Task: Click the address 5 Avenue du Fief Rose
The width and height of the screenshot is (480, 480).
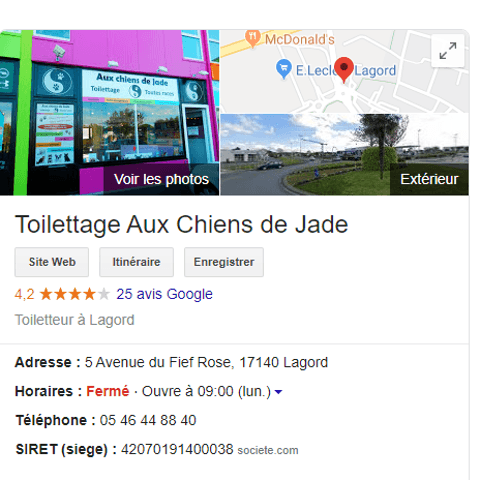Action: point(206,362)
